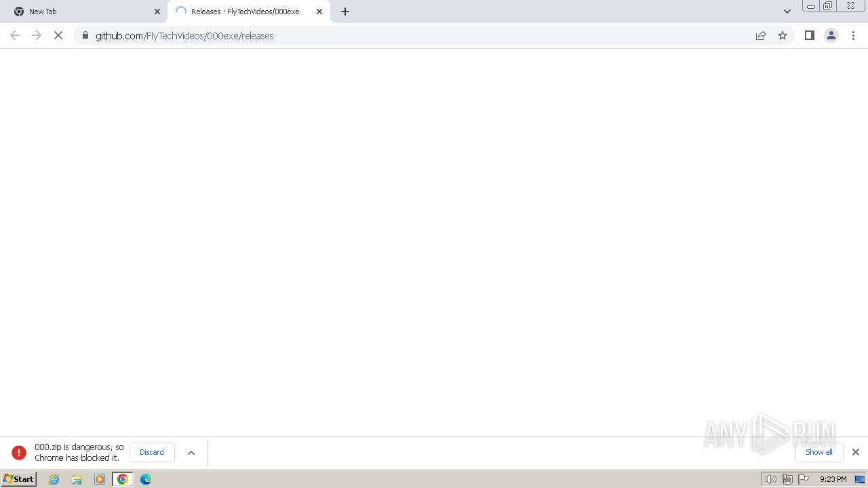
Task: Open the Action Center flag icon
Action: pos(804,479)
